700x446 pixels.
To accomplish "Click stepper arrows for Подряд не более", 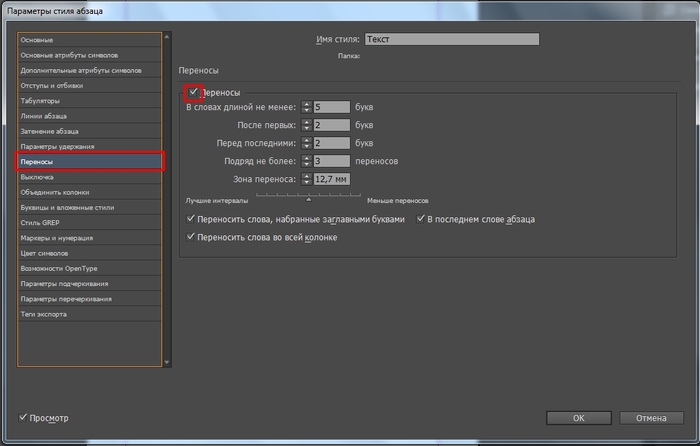I will click(x=307, y=161).
